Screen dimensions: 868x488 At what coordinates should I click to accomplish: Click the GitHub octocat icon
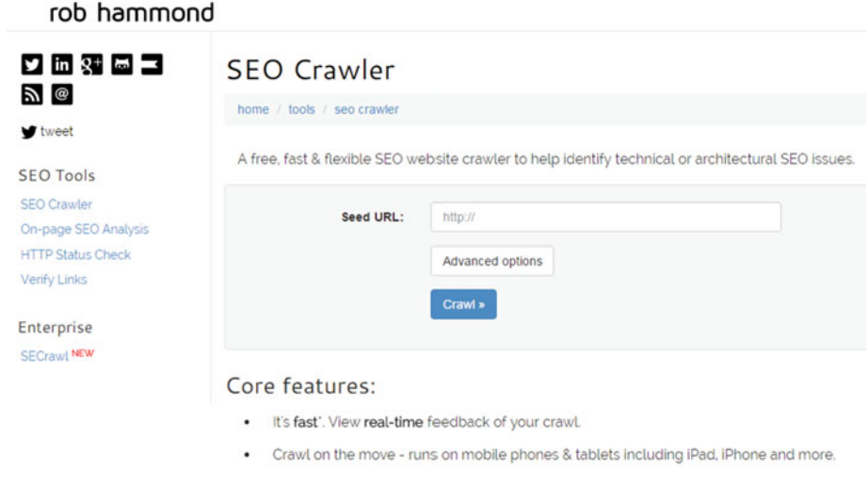(x=121, y=64)
